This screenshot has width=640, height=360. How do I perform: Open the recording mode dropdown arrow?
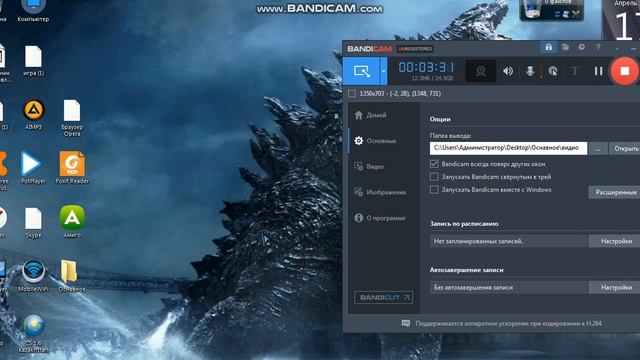(383, 71)
